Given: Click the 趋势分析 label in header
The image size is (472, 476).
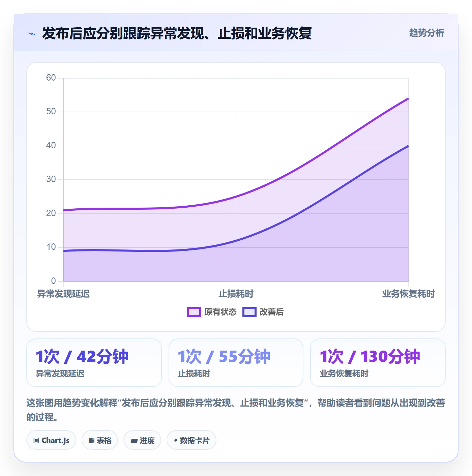Looking at the screenshot, I should click(426, 33).
